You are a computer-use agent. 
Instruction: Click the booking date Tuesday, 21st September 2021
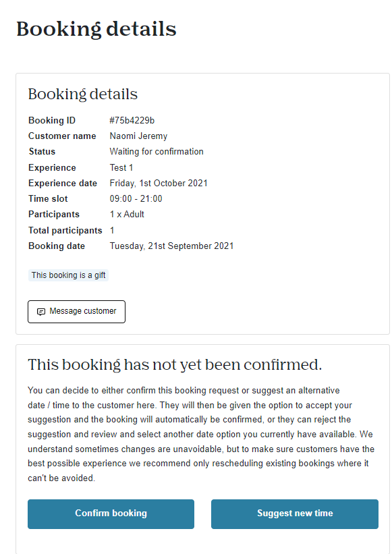(171, 246)
